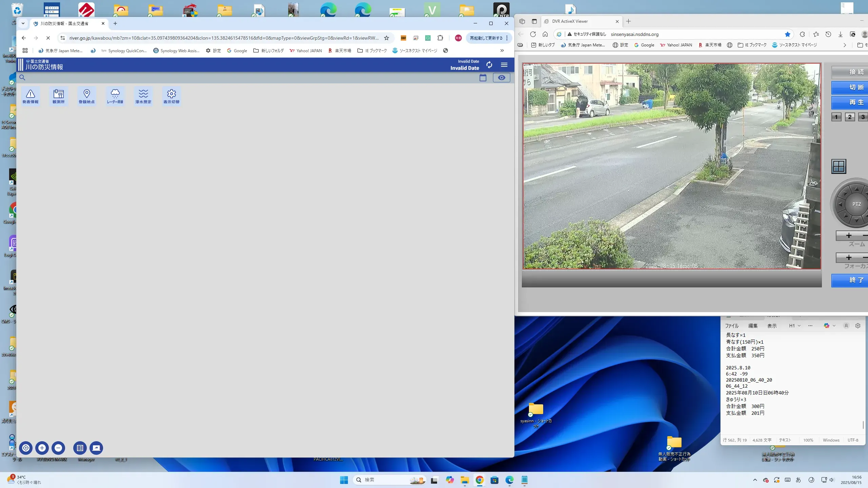Image resolution: width=868 pixels, height=488 pixels.
Task: Open the 浸水想定 flood estimate icon
Action: (x=143, y=96)
